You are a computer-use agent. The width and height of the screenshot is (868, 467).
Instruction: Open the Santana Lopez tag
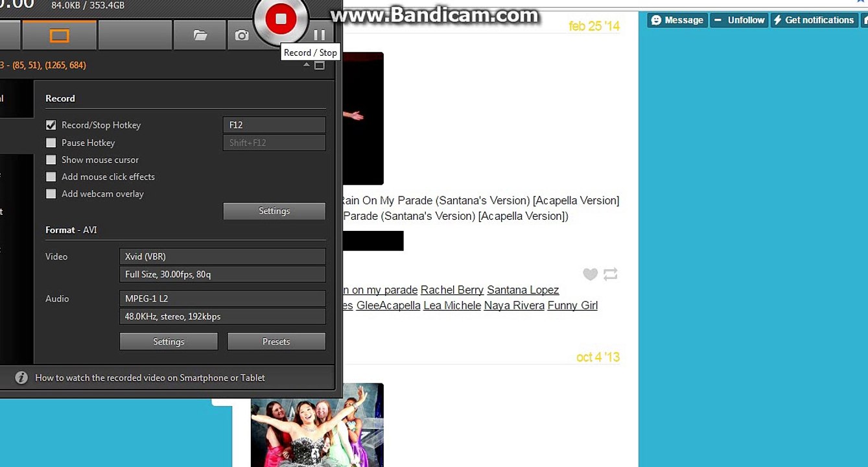(523, 290)
